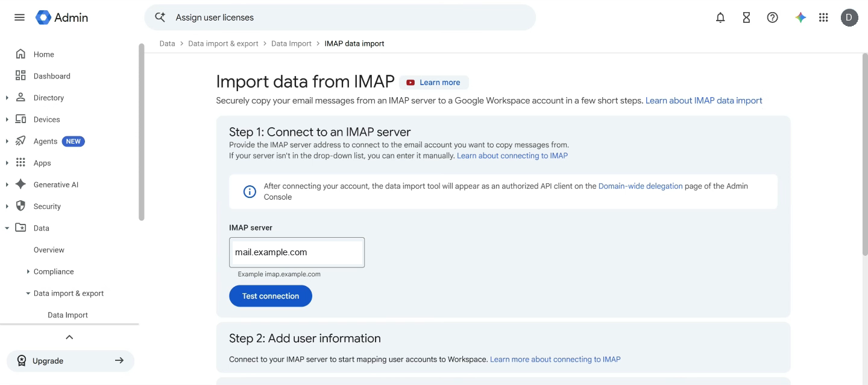The image size is (868, 385).
Task: Click the Security shield icon
Action: click(20, 206)
